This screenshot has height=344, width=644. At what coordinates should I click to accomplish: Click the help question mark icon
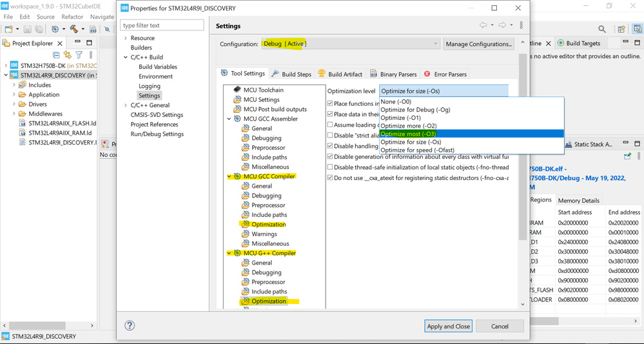tap(130, 325)
